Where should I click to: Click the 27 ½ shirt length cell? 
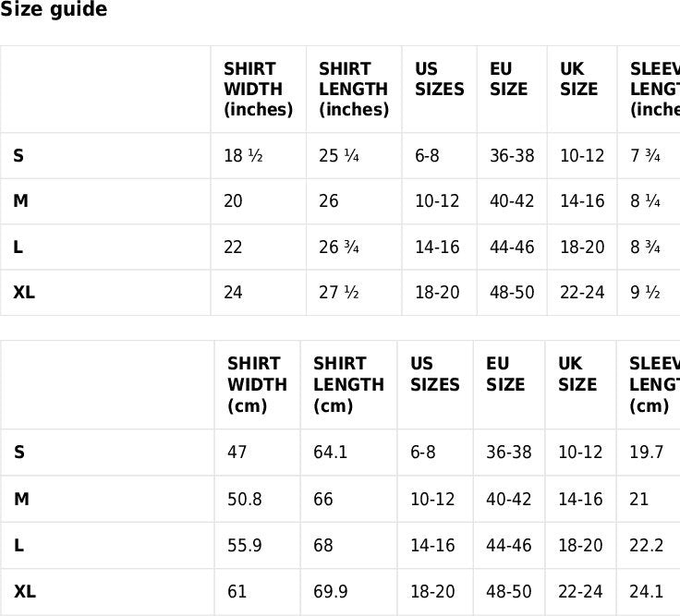(x=339, y=293)
